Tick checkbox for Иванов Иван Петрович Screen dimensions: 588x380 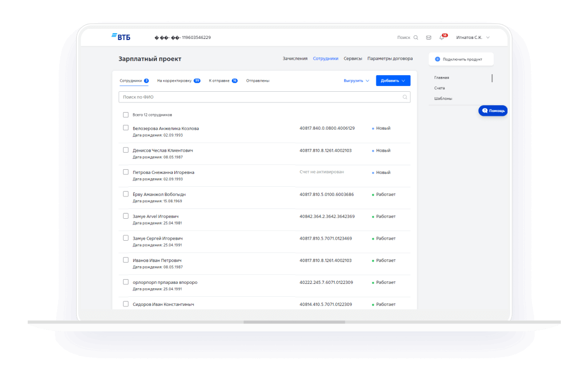coord(126,260)
